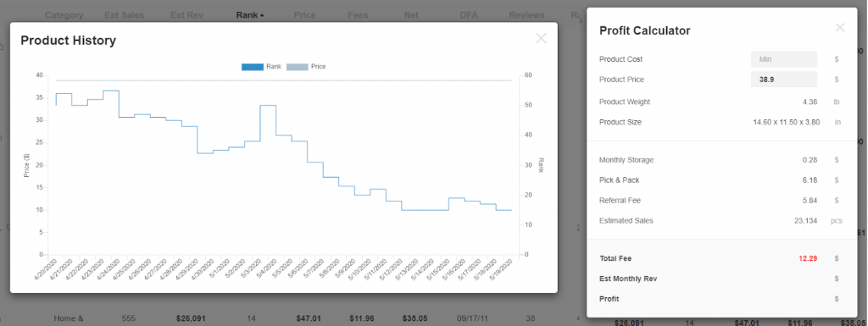Click the Profit label in calculator
Screen dimensions: 868x326
pyautogui.click(x=609, y=299)
